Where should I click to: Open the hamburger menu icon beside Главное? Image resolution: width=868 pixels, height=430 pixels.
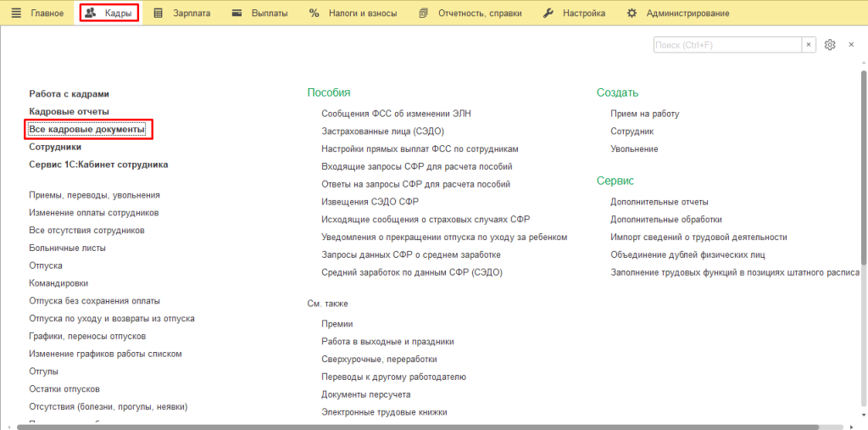16,13
